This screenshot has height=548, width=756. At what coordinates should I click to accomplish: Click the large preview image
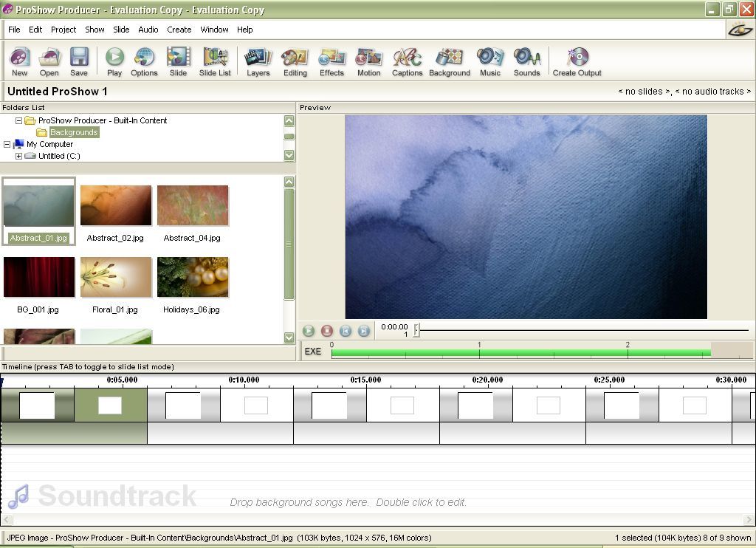526,216
